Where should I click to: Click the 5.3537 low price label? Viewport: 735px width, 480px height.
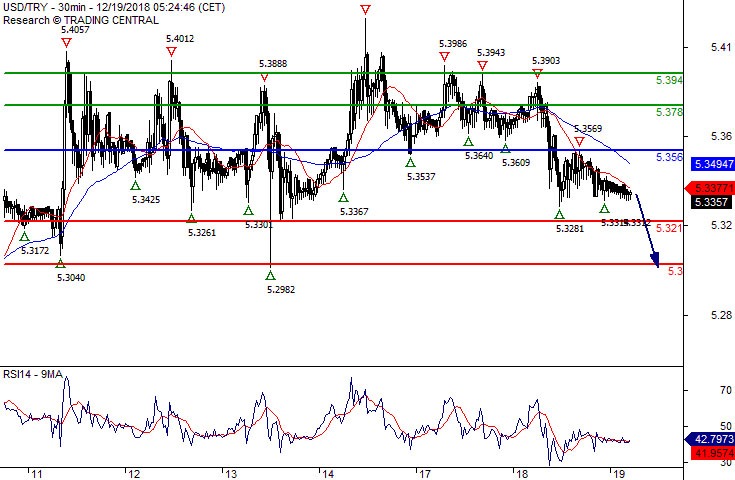(x=421, y=177)
